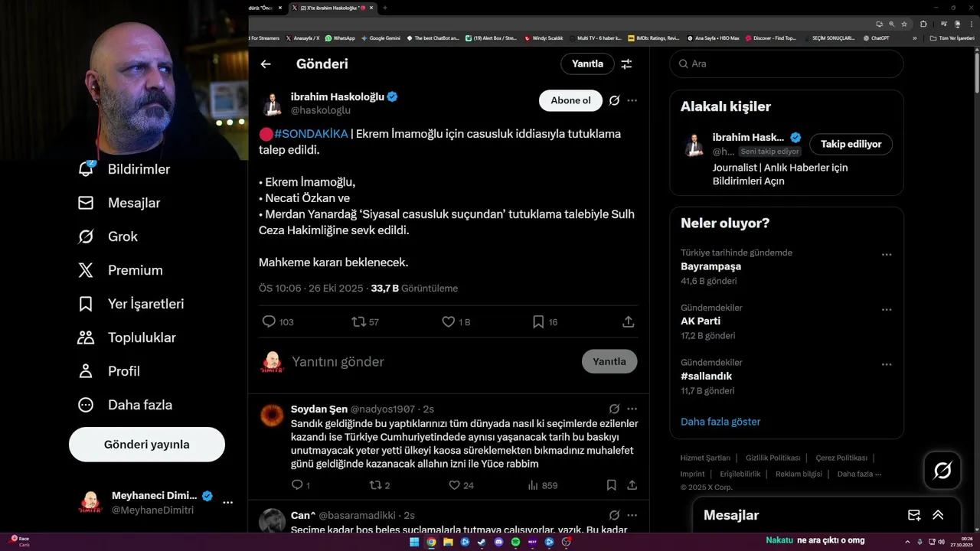Open Premium in the sidebar

tap(120, 270)
